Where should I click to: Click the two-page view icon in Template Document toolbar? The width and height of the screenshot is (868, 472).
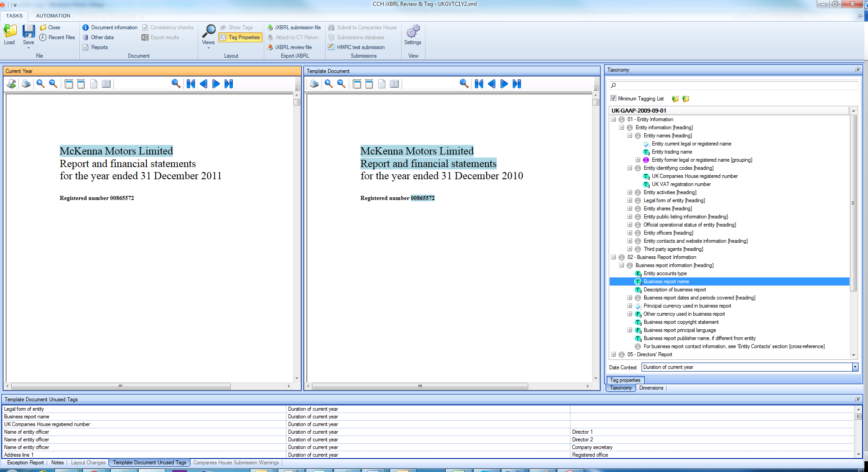tap(394, 84)
